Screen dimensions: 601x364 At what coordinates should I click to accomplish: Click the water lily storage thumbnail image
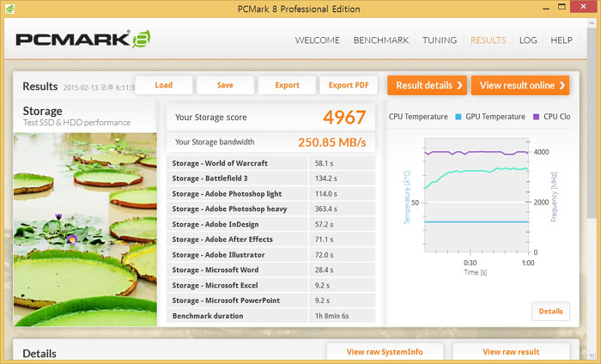[x=85, y=229]
